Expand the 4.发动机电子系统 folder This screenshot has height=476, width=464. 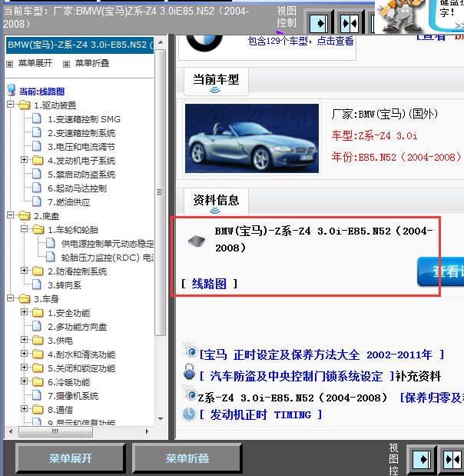tap(25, 160)
